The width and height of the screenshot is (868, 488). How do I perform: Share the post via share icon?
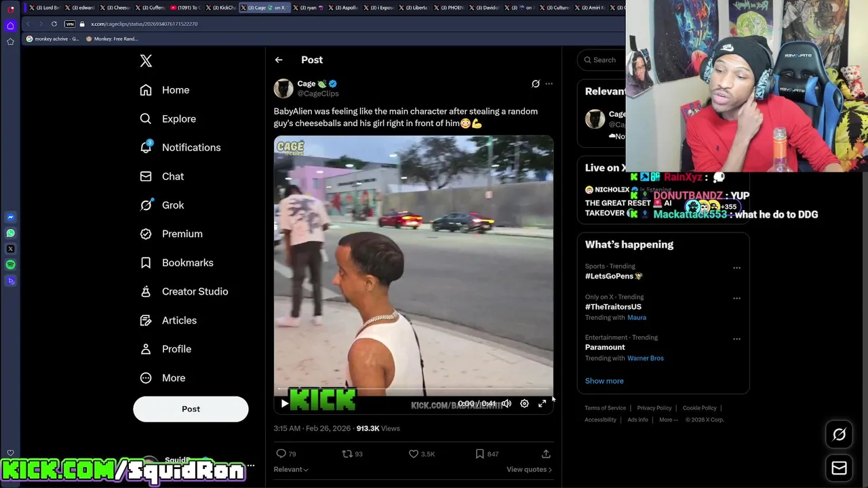click(546, 454)
